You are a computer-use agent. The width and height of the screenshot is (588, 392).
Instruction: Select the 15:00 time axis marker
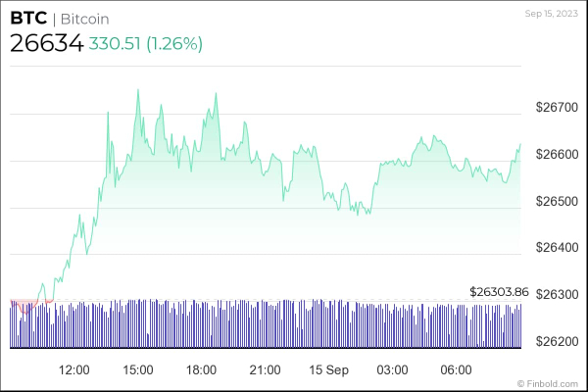tap(138, 369)
